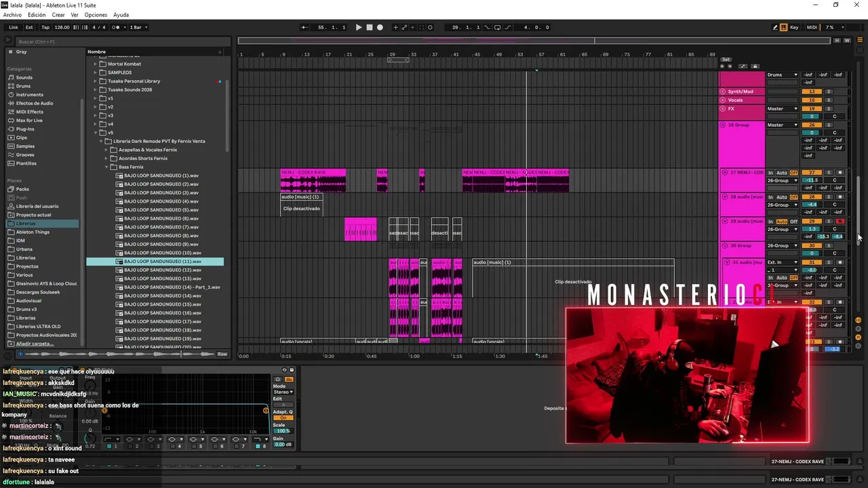Expand the Mortal Kombat folder
This screenshot has height=488, width=868.
pyautogui.click(x=96, y=64)
